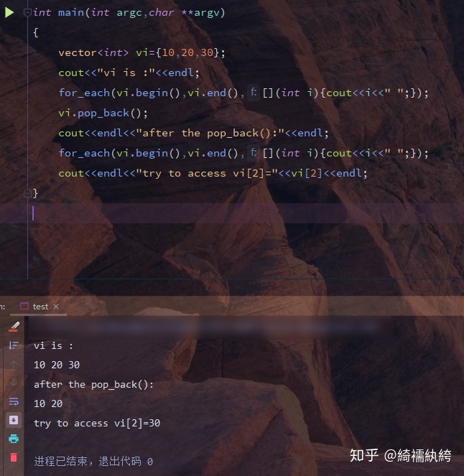Click the edit run configuration pencil icon
The height and width of the screenshot is (476, 464).
coord(14,327)
